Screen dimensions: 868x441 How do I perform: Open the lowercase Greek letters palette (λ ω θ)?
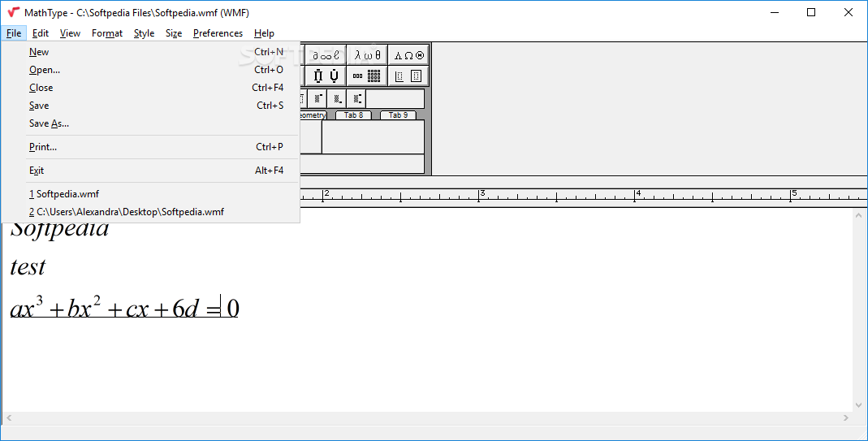click(367, 55)
